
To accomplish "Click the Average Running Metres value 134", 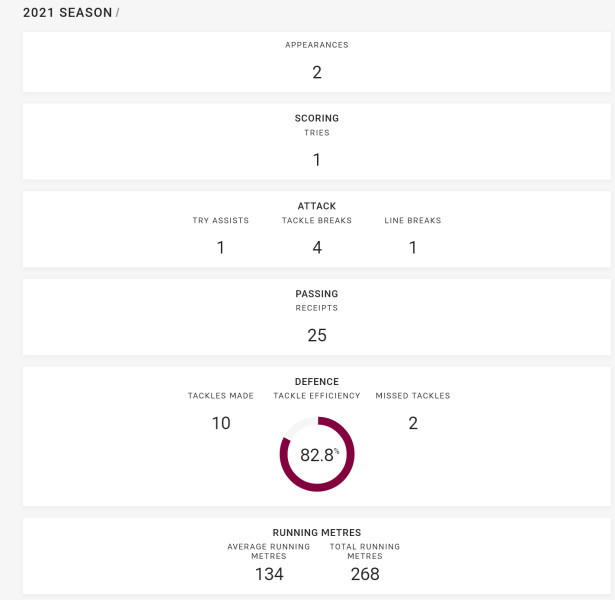I will point(269,574).
